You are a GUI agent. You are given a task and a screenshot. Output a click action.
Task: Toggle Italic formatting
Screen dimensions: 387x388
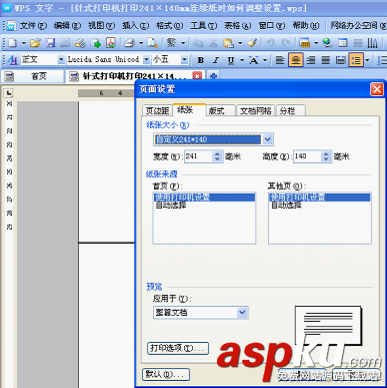pyautogui.click(x=216, y=60)
